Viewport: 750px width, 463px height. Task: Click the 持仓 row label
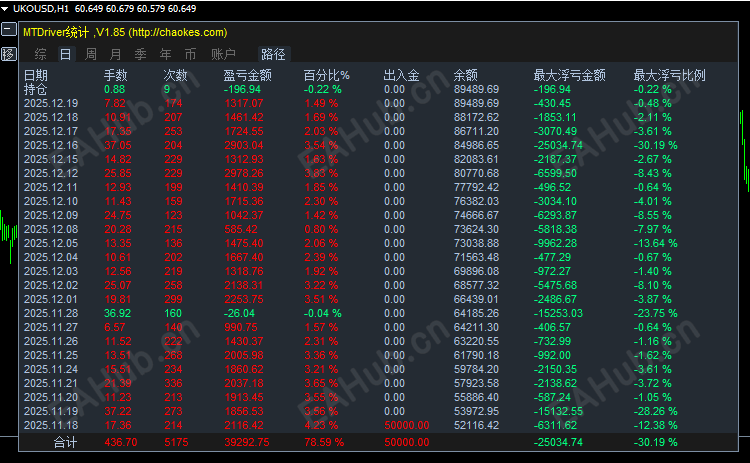35,89
